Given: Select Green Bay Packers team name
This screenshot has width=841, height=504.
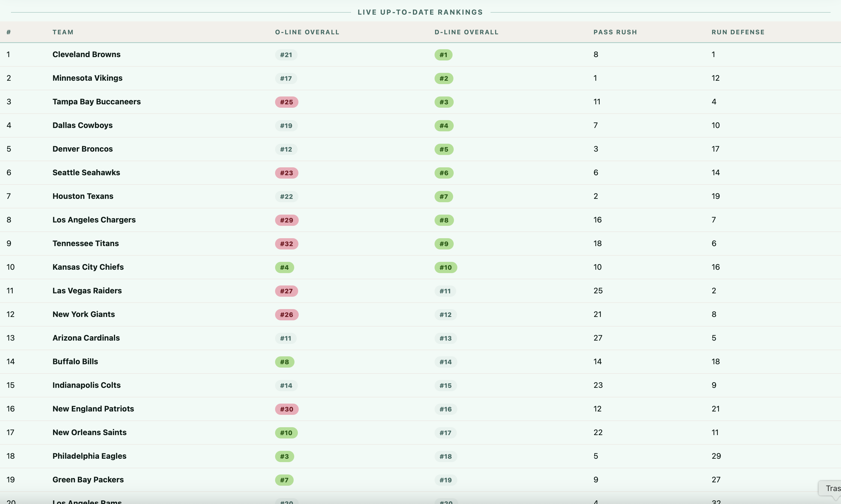Looking at the screenshot, I should pyautogui.click(x=88, y=480).
